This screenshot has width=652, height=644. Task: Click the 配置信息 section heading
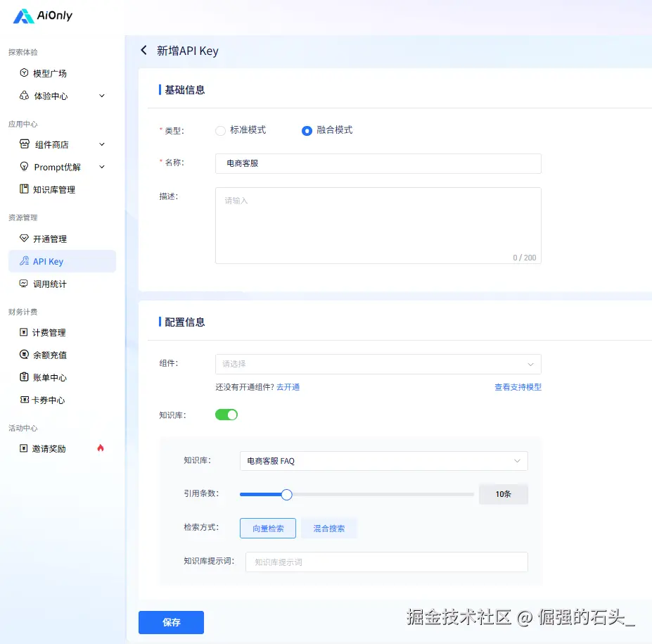coord(184,322)
